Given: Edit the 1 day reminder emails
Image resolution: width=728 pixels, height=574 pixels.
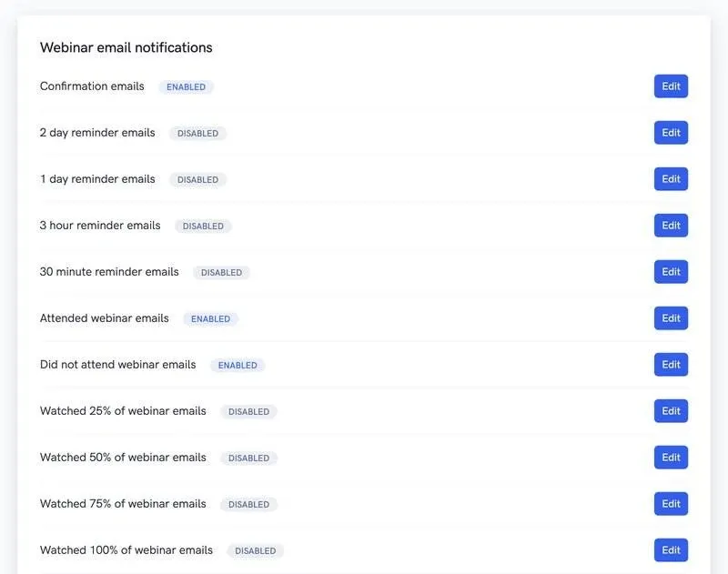Looking at the screenshot, I should (671, 179).
